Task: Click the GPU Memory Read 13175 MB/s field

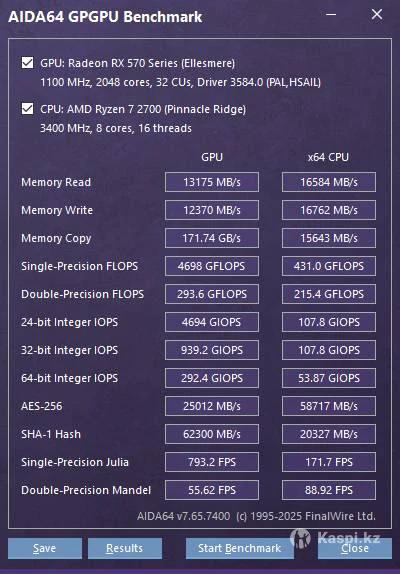Action: 212,182
